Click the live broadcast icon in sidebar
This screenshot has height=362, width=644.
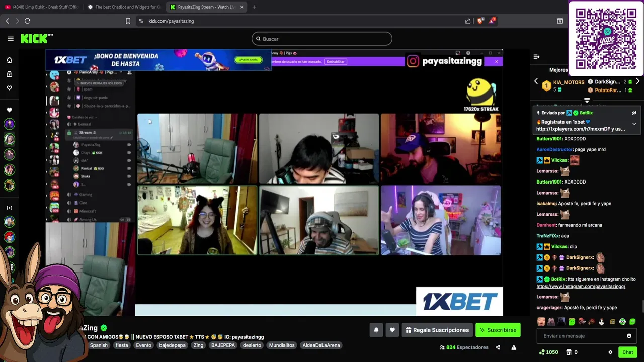[x=9, y=208]
